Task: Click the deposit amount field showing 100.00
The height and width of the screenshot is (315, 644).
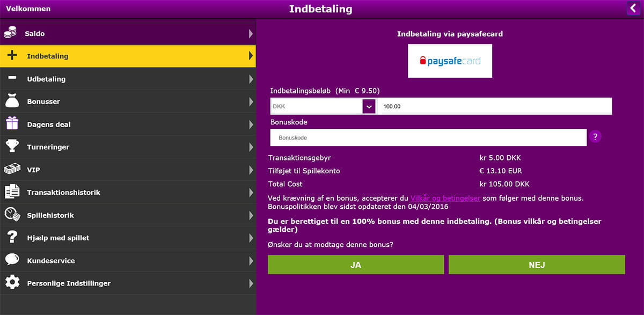Action: (x=495, y=106)
